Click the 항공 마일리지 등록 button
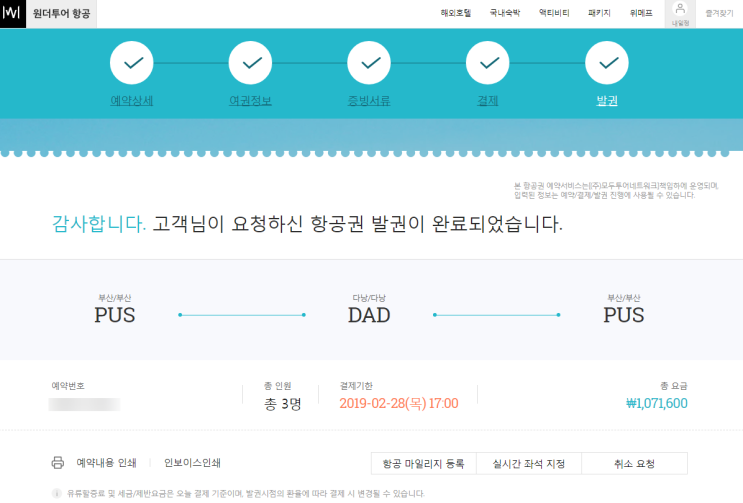Viewport: 743px width, 503px height. click(424, 464)
